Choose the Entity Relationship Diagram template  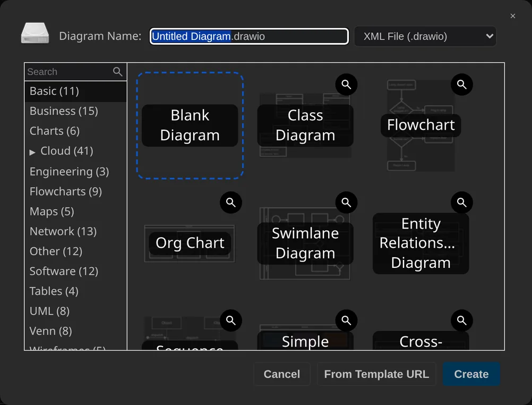tap(421, 243)
